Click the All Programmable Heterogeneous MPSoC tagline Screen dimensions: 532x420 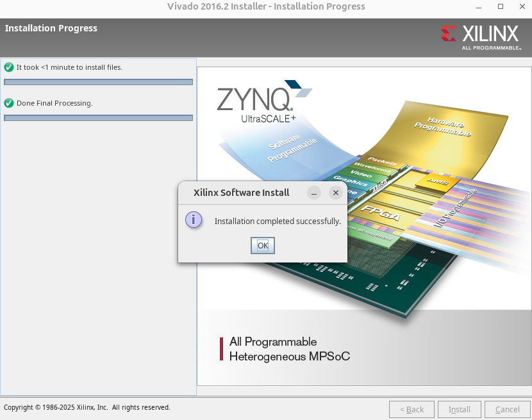pyautogui.click(x=290, y=349)
